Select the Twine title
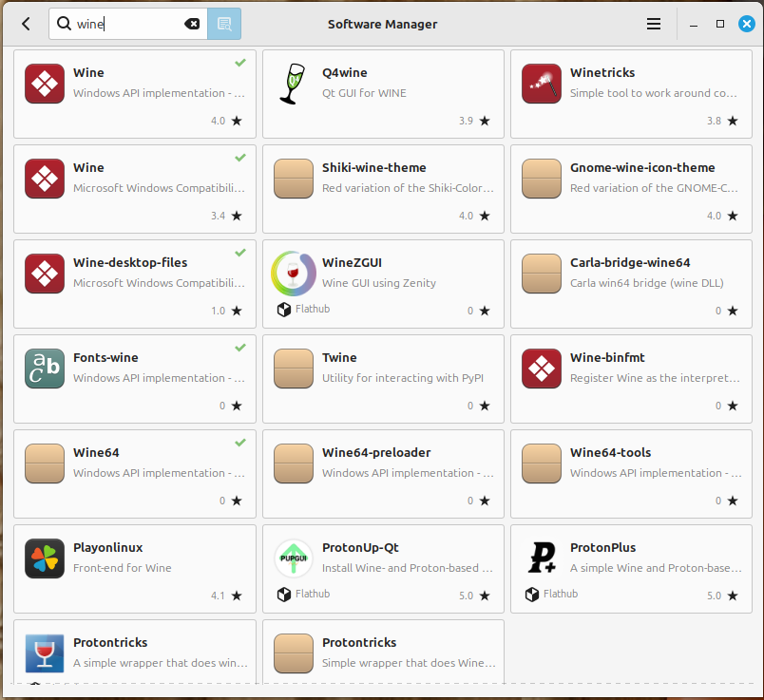The height and width of the screenshot is (700, 764). tap(339, 357)
